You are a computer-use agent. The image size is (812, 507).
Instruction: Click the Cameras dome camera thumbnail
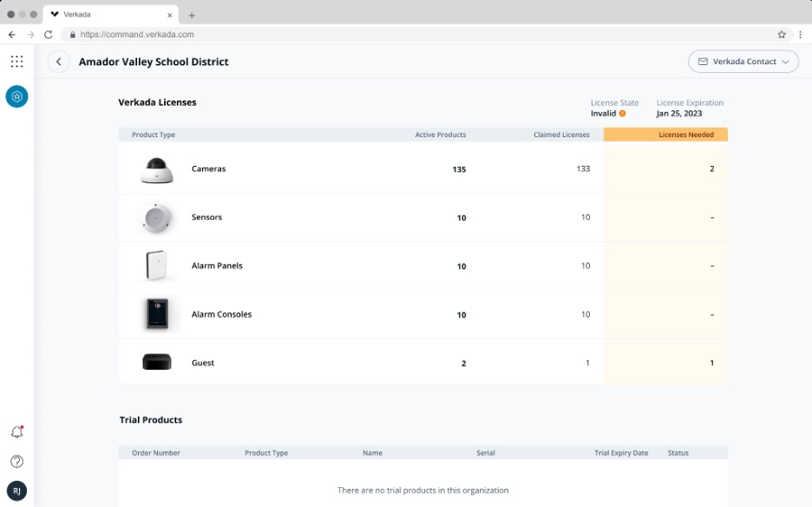[156, 170]
